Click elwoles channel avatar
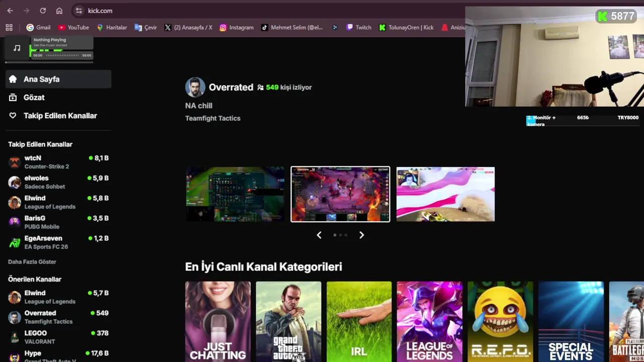This screenshot has height=362, width=644. (15, 182)
